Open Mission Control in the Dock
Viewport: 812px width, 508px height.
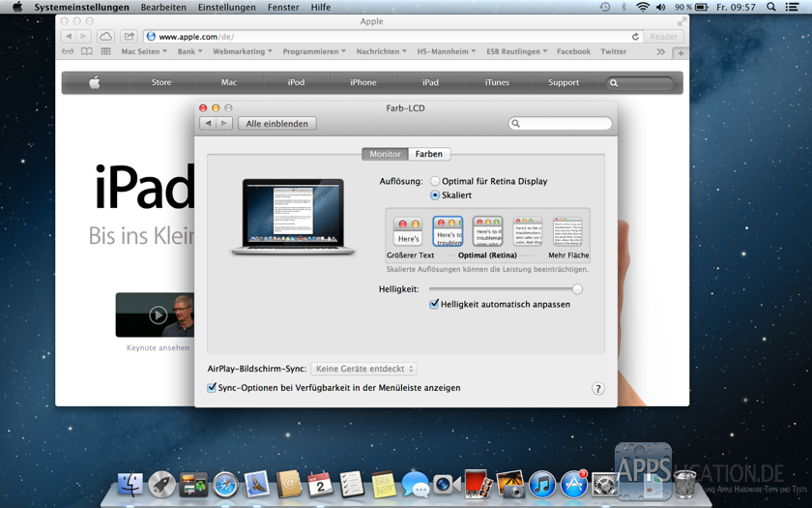point(193,485)
